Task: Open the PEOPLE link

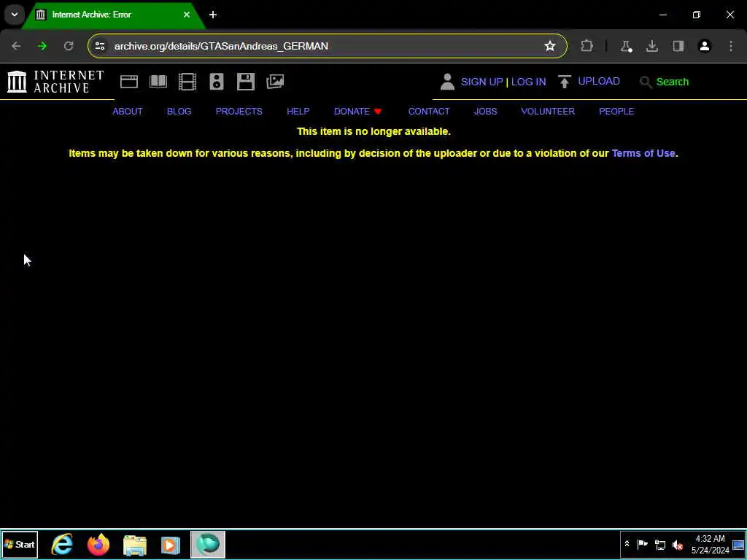Action: (616, 112)
